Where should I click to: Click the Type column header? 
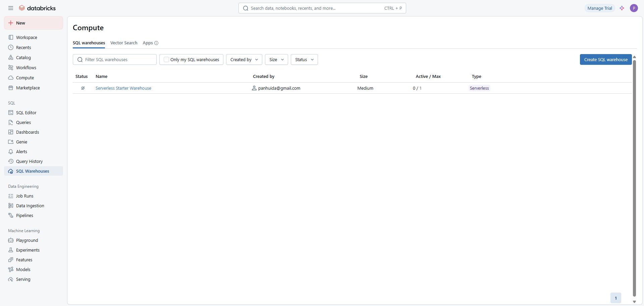click(x=477, y=77)
